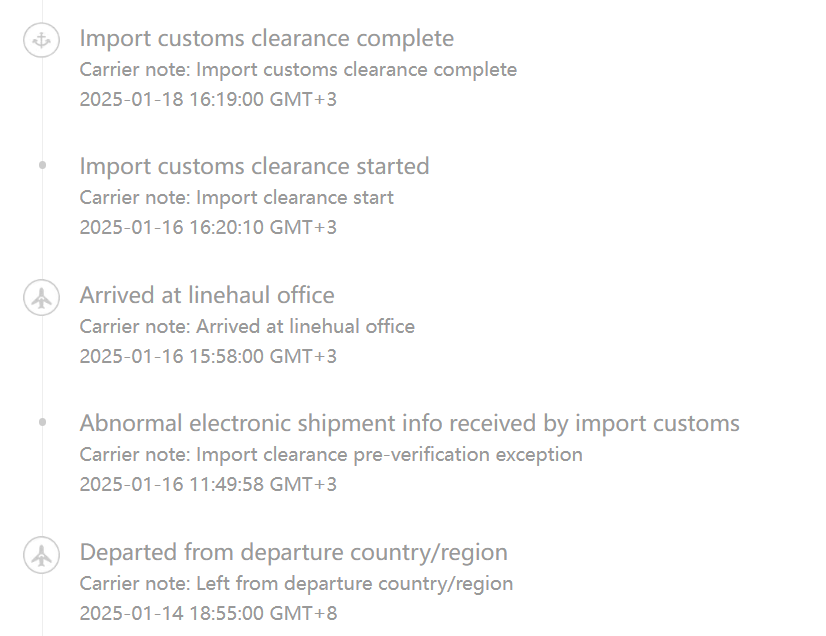Select the dot marker for Abnormal electronic shipment info

coord(42,422)
